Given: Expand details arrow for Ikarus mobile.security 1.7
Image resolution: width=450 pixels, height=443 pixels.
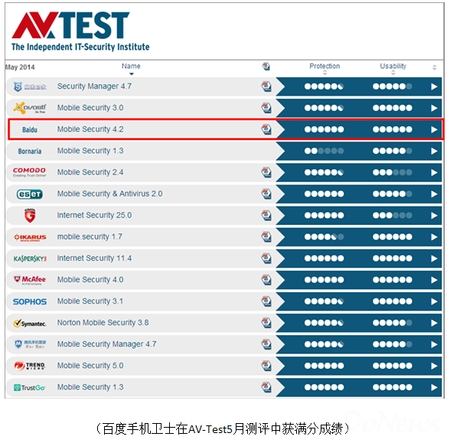Looking at the screenshot, I should click(434, 237).
